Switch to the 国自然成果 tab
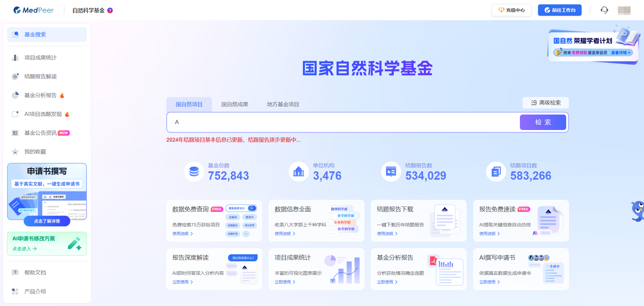The image size is (644, 306). [235, 104]
